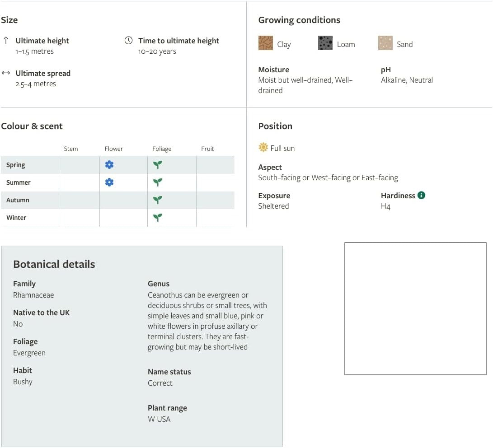Click the 'Flower' column header
Viewport: 493px width, 448px height.
(x=114, y=149)
